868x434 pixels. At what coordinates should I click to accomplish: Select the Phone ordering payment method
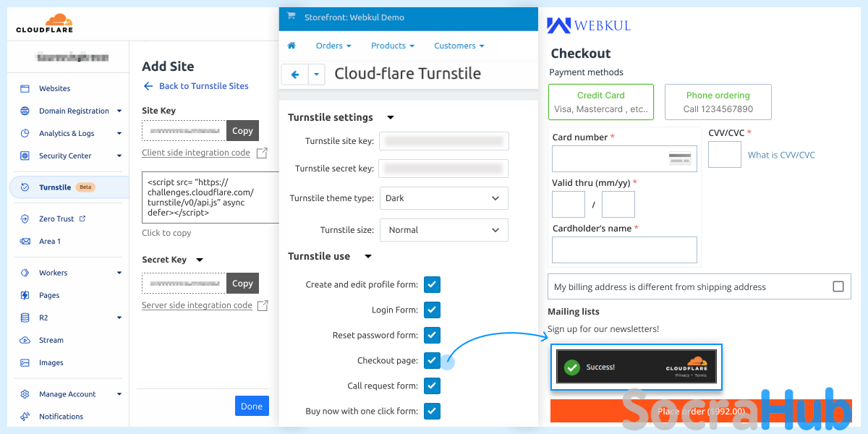click(x=718, y=102)
